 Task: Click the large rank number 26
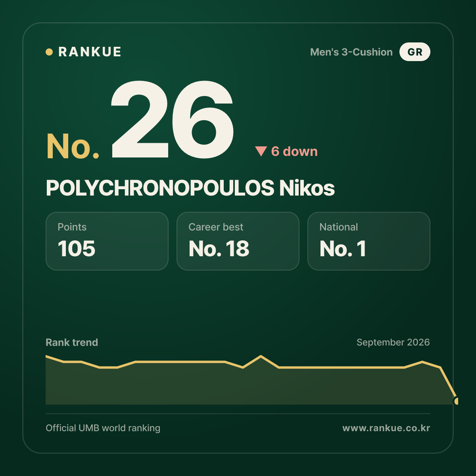(x=172, y=119)
